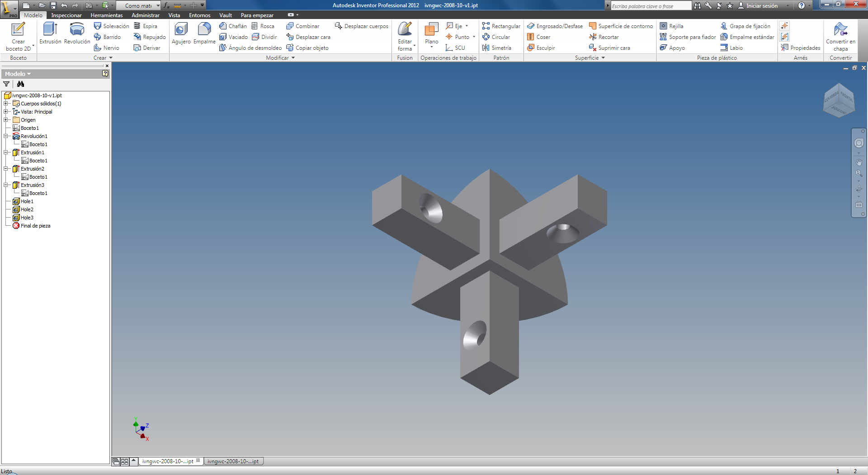The width and height of the screenshot is (868, 475).
Task: Collapse the Extrusión1 node
Action: pos(6,152)
